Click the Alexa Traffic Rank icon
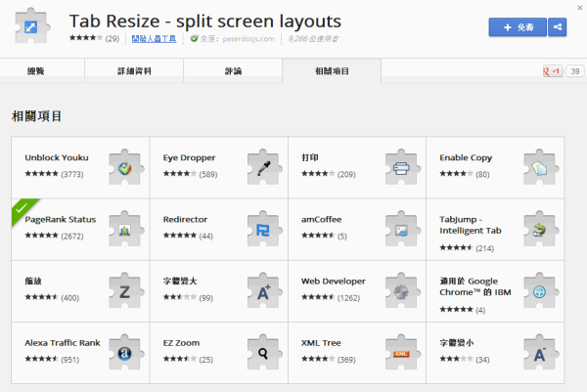The image size is (587, 392). (x=124, y=353)
